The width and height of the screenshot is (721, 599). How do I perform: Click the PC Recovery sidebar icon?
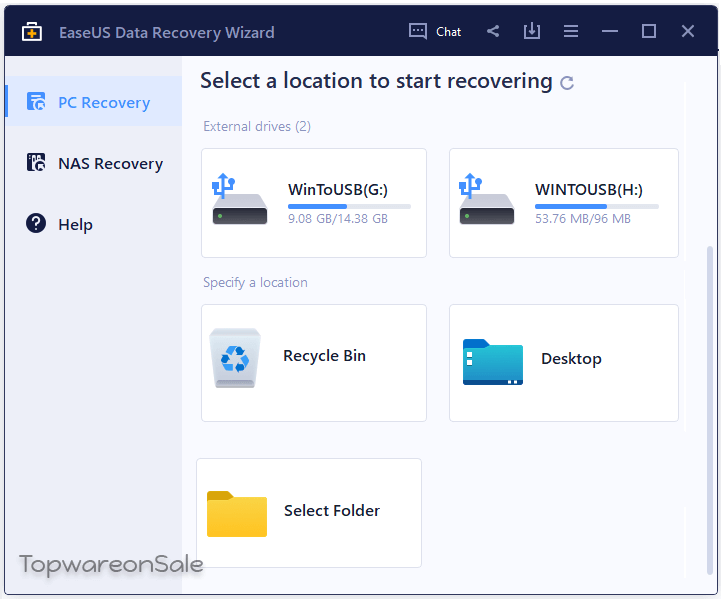pyautogui.click(x=36, y=102)
